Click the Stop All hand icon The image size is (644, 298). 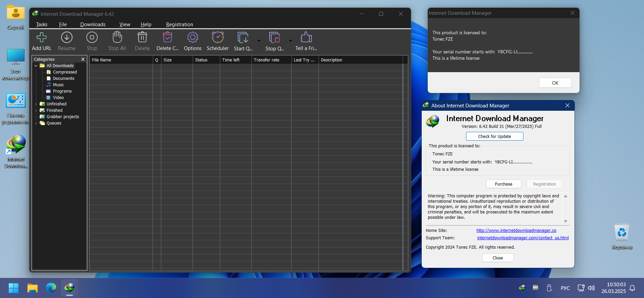pos(117,37)
